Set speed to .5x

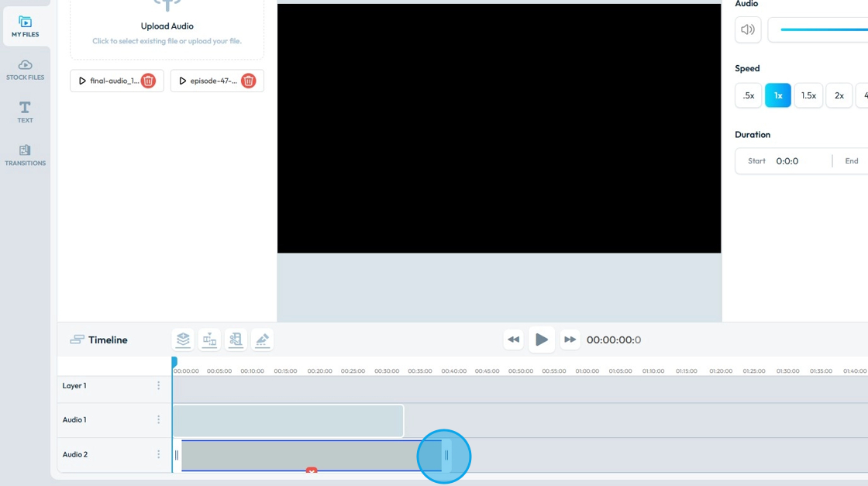[749, 96]
